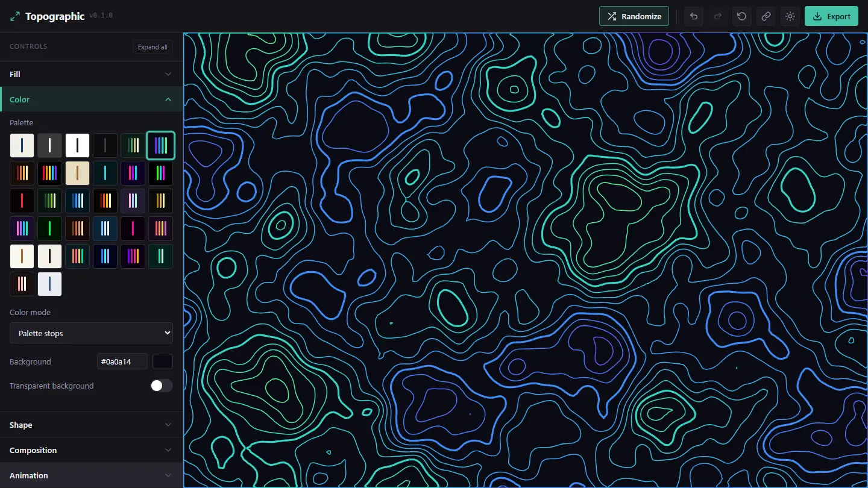Open the Color mode dropdown
Image resolution: width=868 pixels, height=488 pixels.
(x=91, y=333)
